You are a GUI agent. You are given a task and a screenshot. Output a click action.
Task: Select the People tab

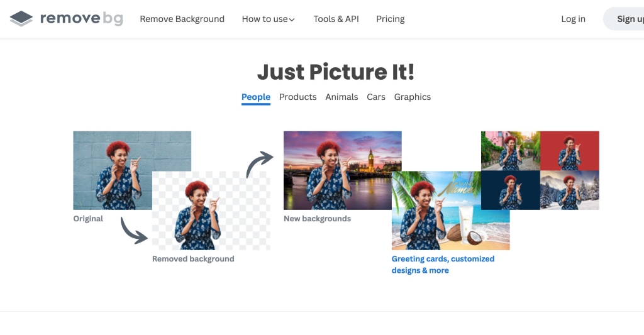tap(255, 97)
